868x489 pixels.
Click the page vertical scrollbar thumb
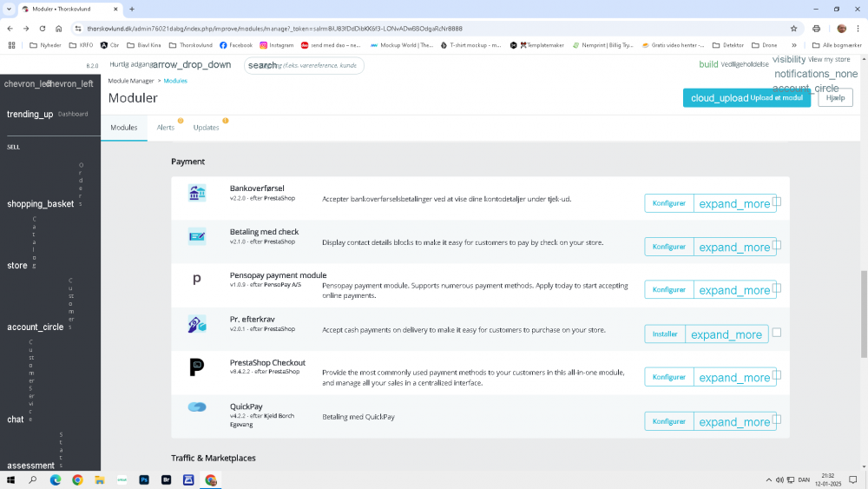pos(864,314)
